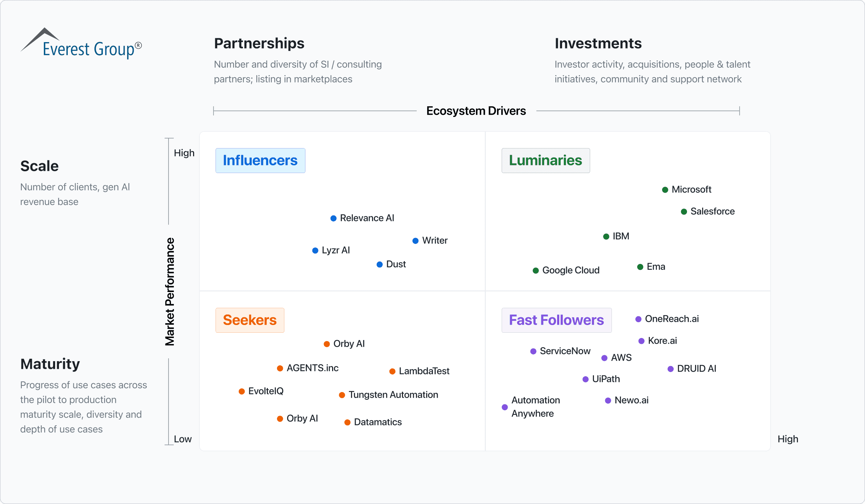Click the orange dot beside LambdaTest
Screen dimensions: 865x504
click(392, 371)
